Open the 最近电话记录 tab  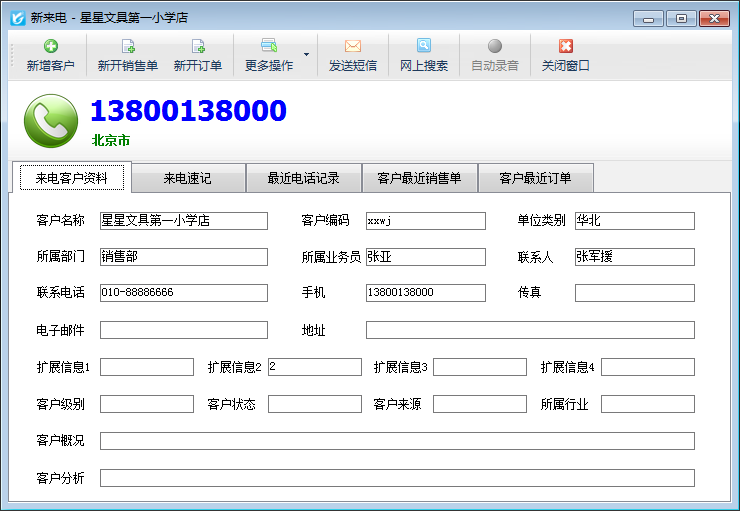tap(303, 179)
